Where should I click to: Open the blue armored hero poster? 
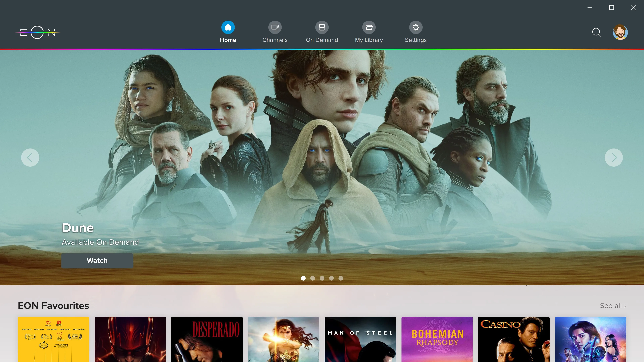tap(591, 339)
